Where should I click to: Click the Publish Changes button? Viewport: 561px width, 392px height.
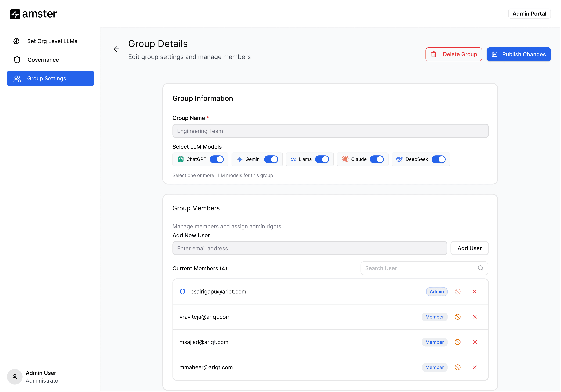point(519,54)
